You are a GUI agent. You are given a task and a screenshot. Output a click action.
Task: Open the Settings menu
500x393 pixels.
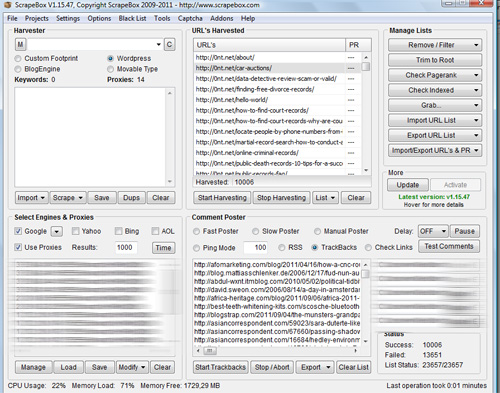[68, 18]
